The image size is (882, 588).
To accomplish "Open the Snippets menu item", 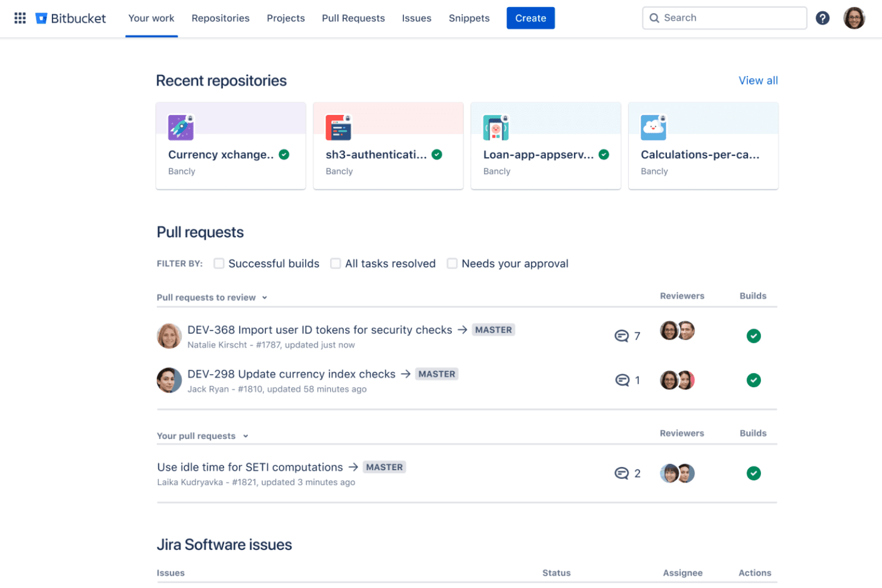I will [469, 18].
